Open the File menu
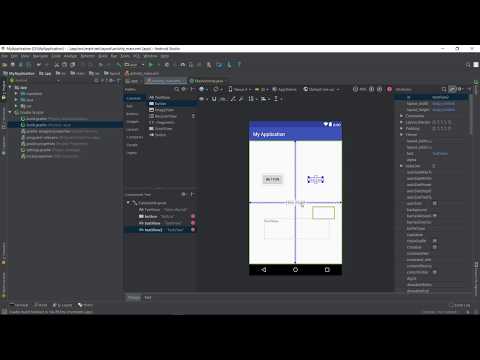Image resolution: width=480 pixels, height=360 pixels. click(4, 56)
